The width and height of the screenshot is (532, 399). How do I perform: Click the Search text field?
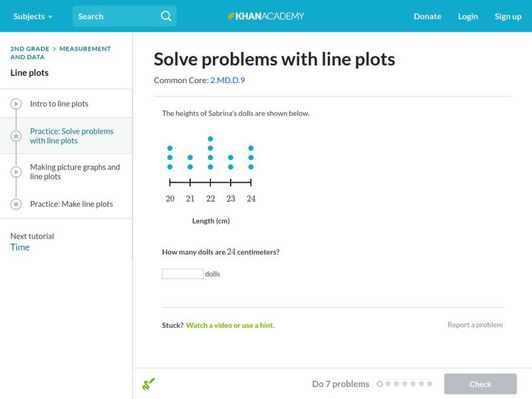(x=116, y=16)
